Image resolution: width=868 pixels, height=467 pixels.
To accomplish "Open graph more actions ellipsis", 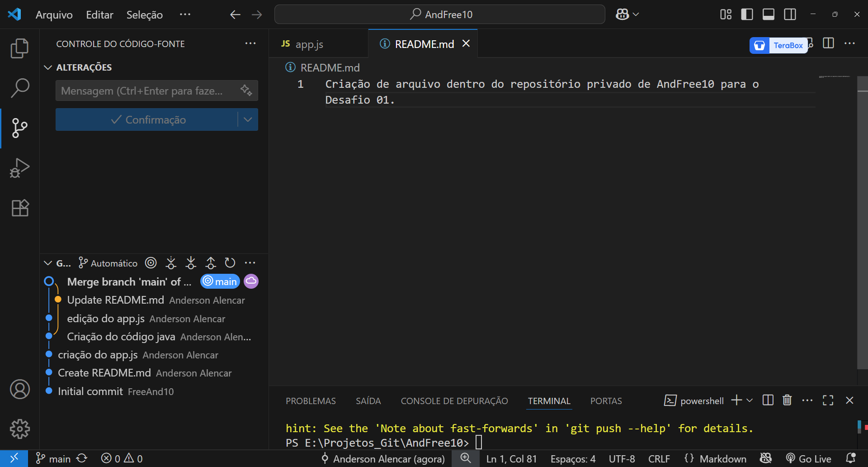I will coord(250,263).
